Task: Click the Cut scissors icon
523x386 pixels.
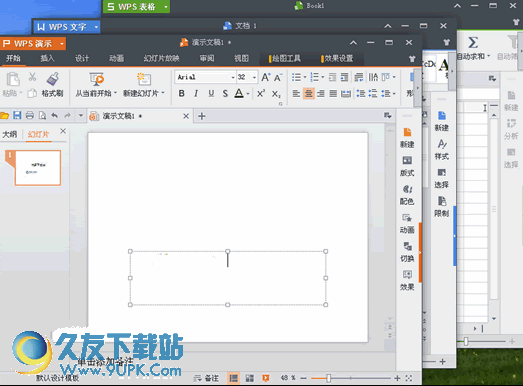Action: 32,77
